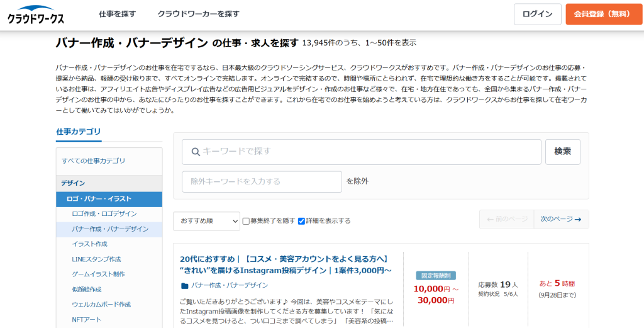This screenshot has height=328, width=644.
Task: Click the magnifier icon in keyword search
Action: pyautogui.click(x=196, y=152)
